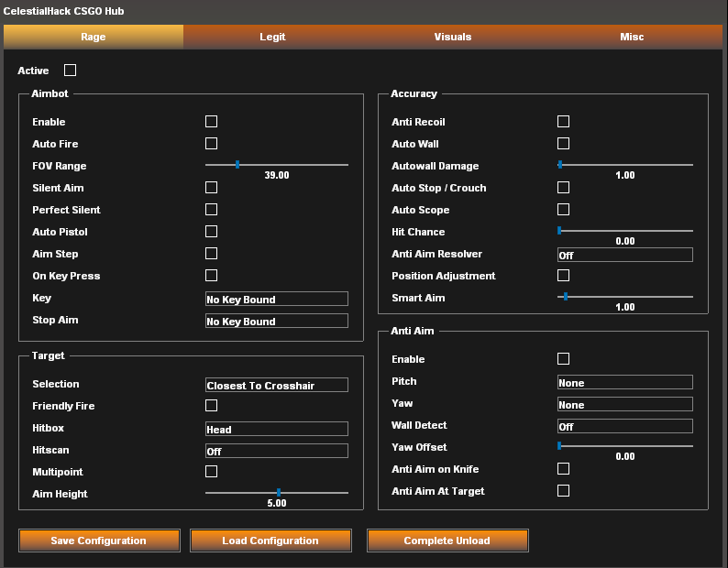The image size is (728, 568).
Task: Click the Accuracy group heading
Action: point(414,93)
